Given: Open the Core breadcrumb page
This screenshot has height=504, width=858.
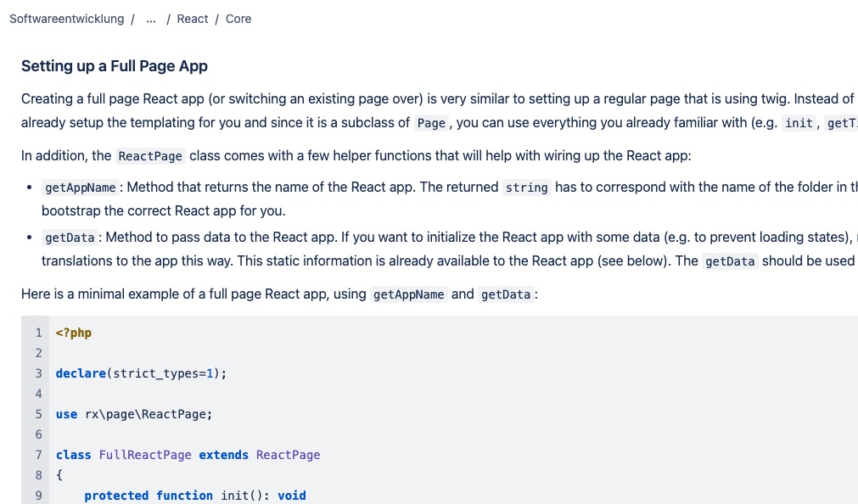Looking at the screenshot, I should pyautogui.click(x=238, y=19).
